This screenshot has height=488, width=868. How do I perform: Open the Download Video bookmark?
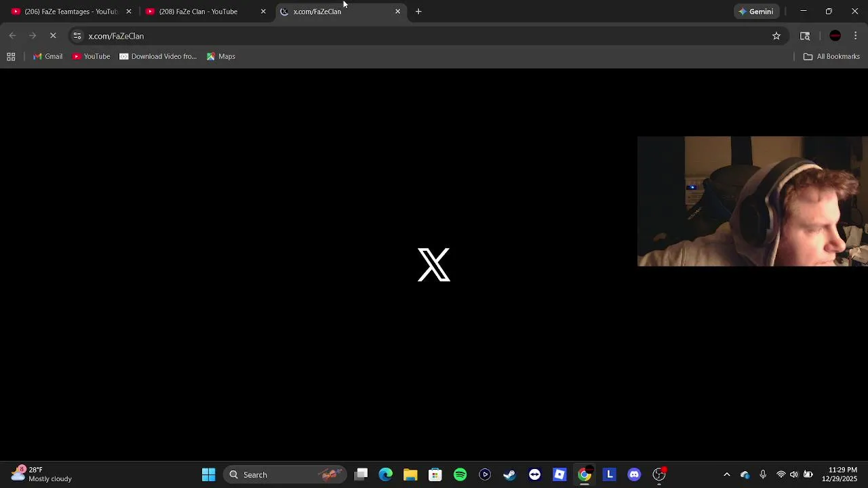[158, 56]
